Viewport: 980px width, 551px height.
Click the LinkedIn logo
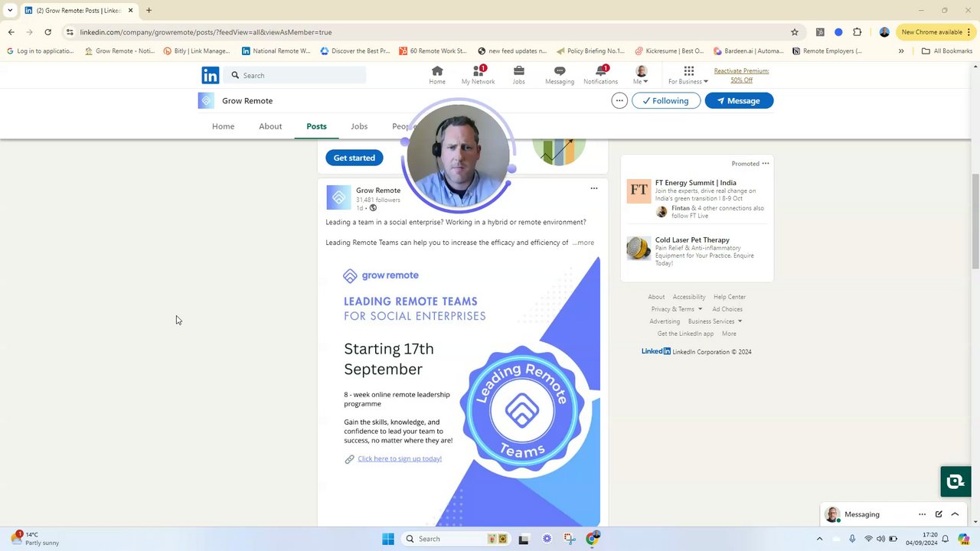(x=211, y=75)
